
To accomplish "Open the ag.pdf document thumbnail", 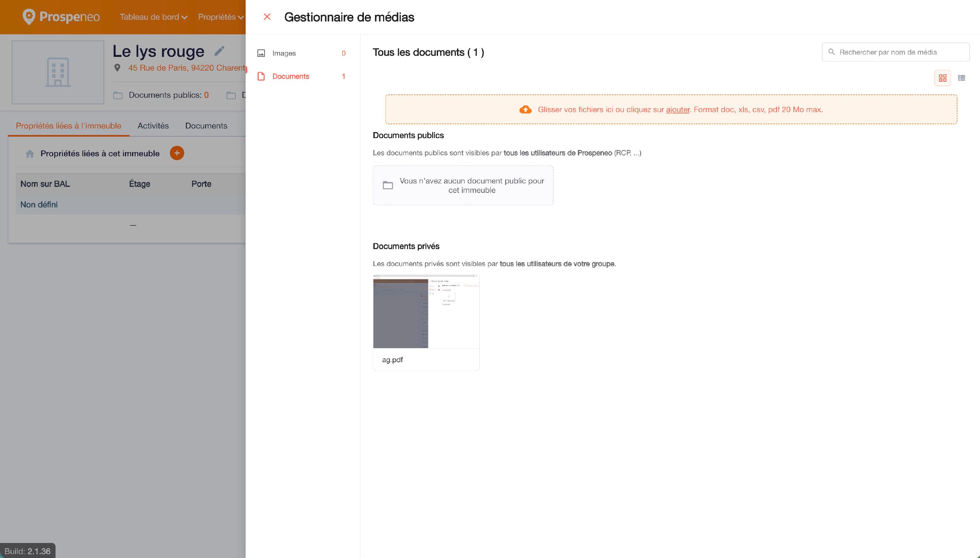I will point(426,311).
